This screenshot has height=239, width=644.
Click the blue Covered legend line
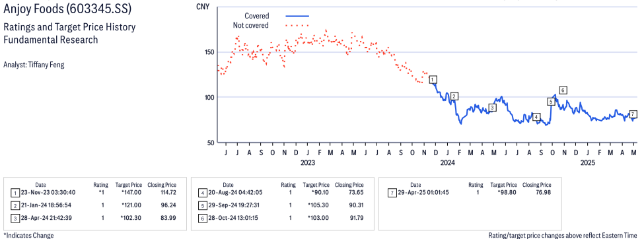[x=297, y=16]
